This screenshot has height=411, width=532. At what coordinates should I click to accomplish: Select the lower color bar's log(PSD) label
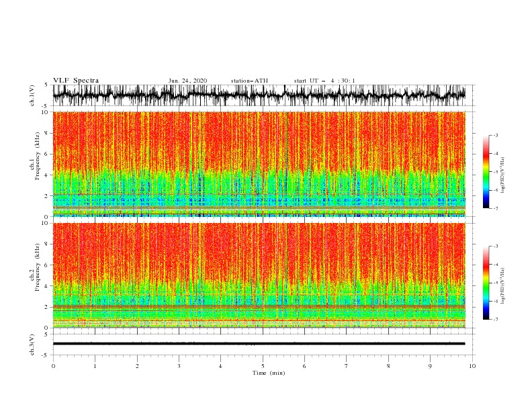502,287
